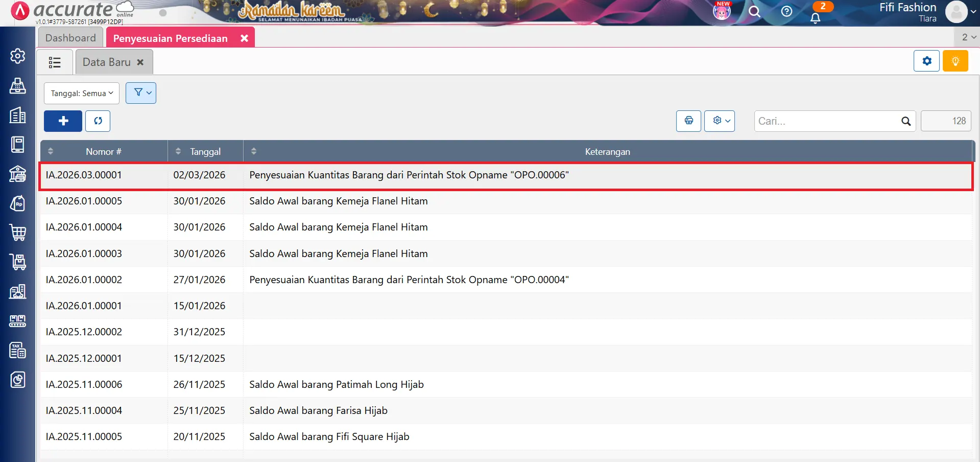Toggle sorting on the Tanggal column

[x=178, y=151]
